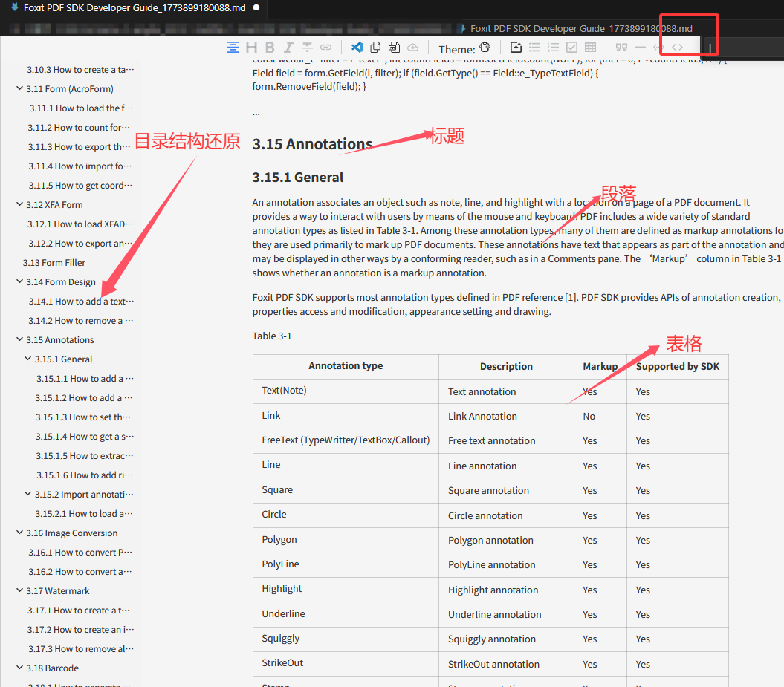Apply strikethrough formatting from toolbar
Image resolution: width=784 pixels, height=687 pixels.
click(307, 48)
